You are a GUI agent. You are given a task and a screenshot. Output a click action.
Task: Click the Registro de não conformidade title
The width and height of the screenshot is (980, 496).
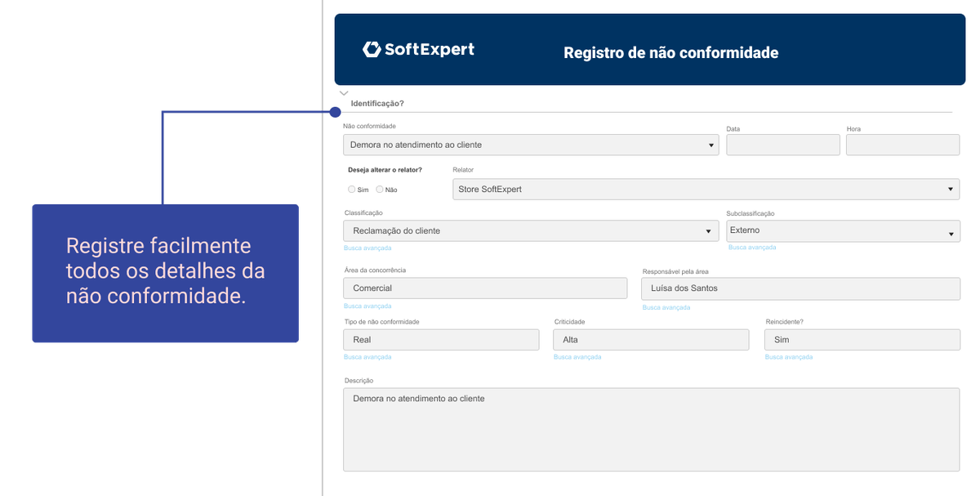click(670, 53)
